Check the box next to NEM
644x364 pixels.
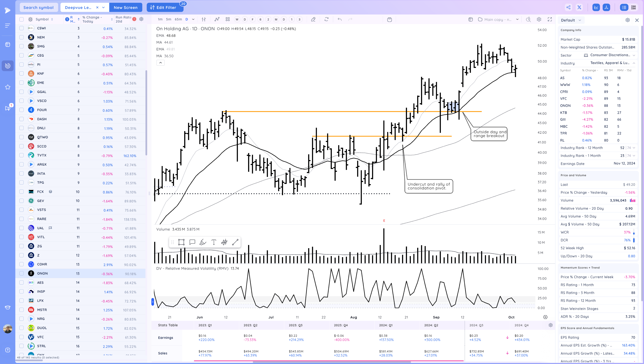[x=22, y=37]
